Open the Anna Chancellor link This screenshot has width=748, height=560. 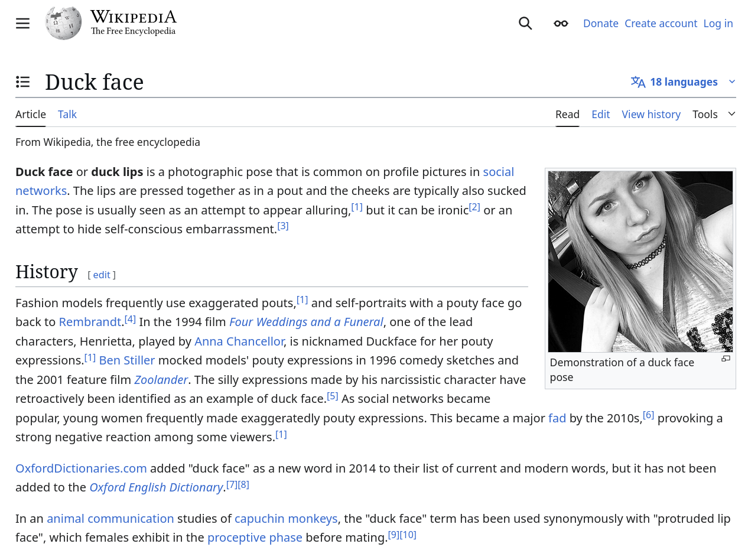[239, 341]
